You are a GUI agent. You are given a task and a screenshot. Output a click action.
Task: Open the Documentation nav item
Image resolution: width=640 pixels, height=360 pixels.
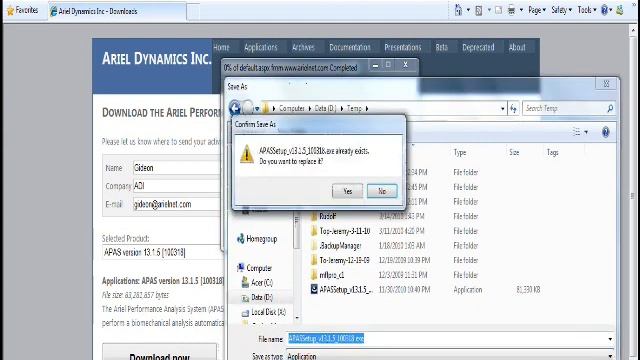point(350,47)
